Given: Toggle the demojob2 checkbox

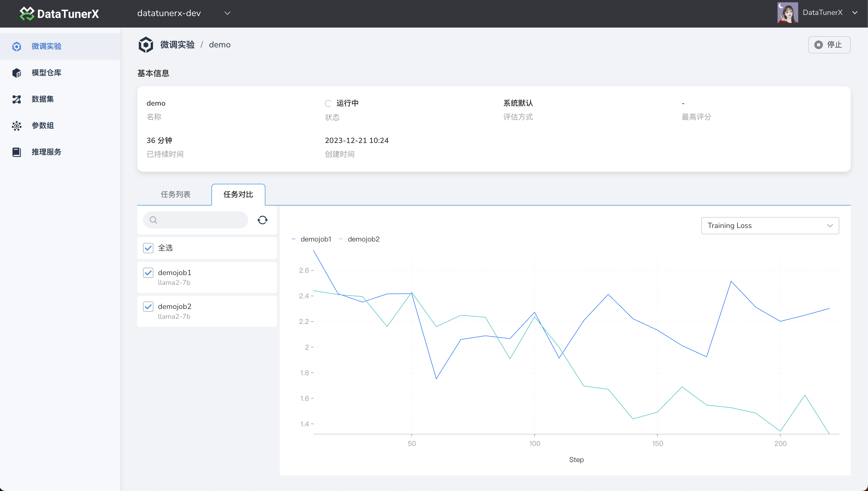Looking at the screenshot, I should click(148, 307).
